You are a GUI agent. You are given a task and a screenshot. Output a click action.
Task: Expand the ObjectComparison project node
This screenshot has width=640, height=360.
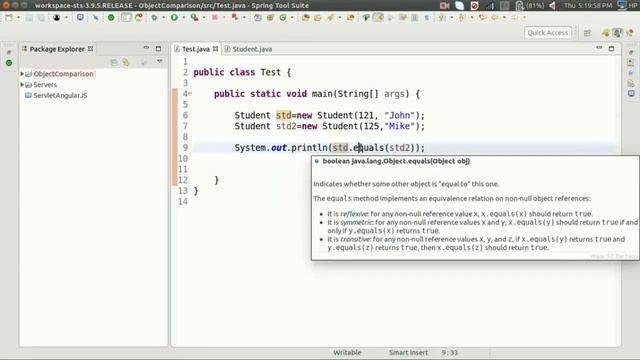coord(22,74)
